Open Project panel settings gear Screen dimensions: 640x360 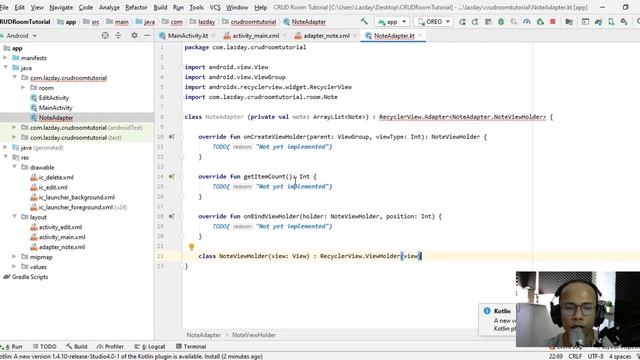pyautogui.click(x=134, y=36)
